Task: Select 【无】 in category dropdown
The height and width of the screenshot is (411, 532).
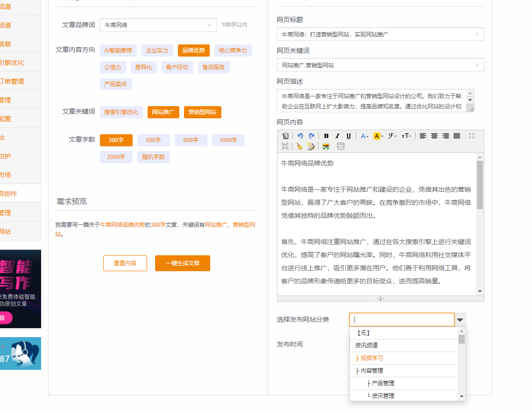Action: [x=404, y=333]
